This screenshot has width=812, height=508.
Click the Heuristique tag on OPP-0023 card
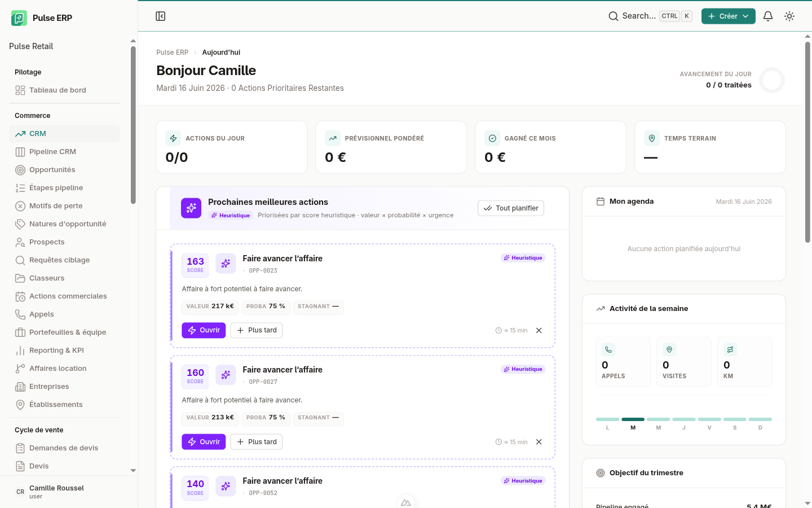(523, 258)
